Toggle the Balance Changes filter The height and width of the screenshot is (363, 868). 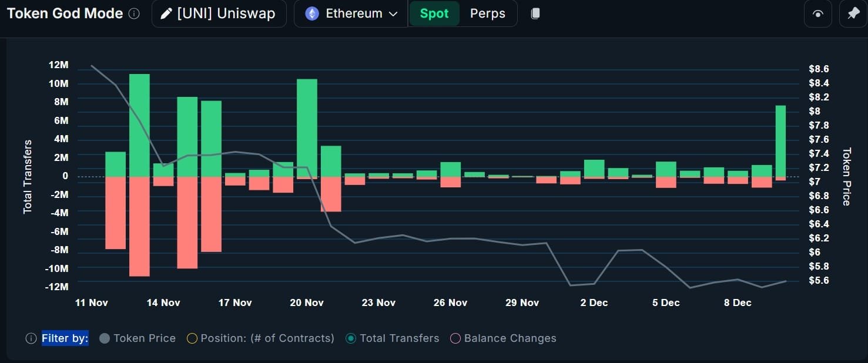[x=503, y=338]
